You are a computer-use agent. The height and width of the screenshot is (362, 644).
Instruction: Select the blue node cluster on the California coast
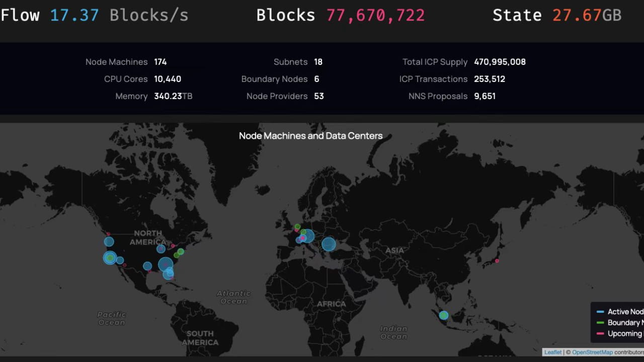pos(110,258)
